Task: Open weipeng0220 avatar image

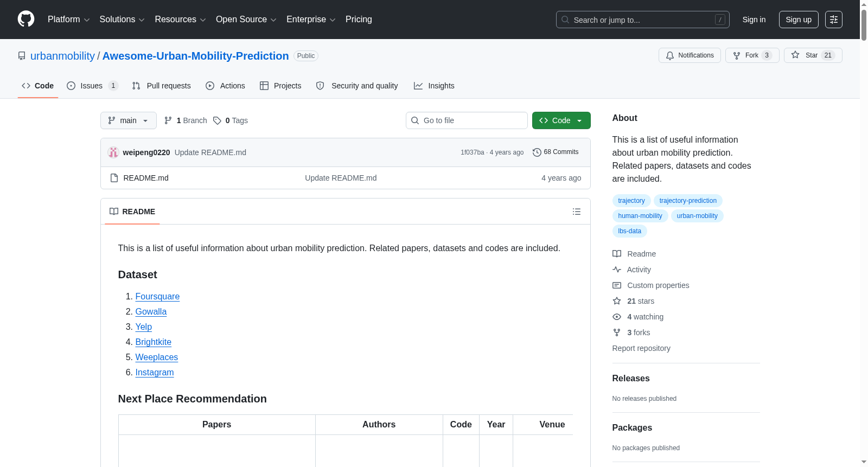Action: click(x=113, y=152)
